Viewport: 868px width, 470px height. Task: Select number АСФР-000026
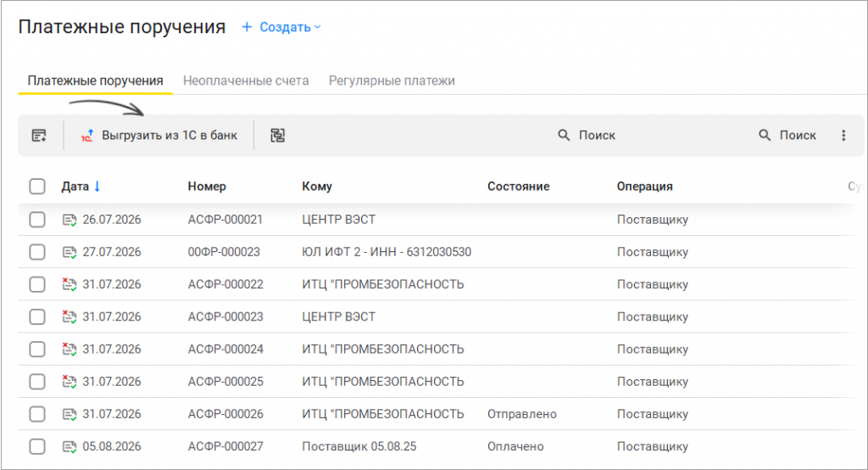(225, 414)
